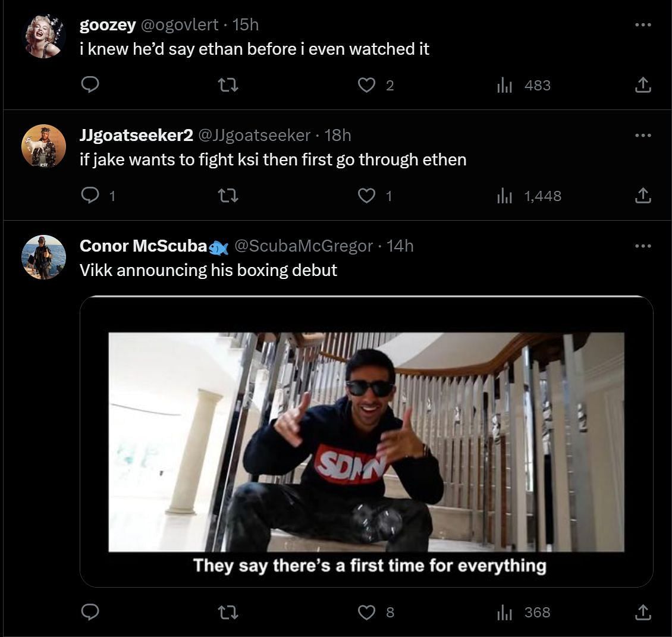The height and width of the screenshot is (637, 672).
Task: Share goozey's tweet
Action: 642,85
